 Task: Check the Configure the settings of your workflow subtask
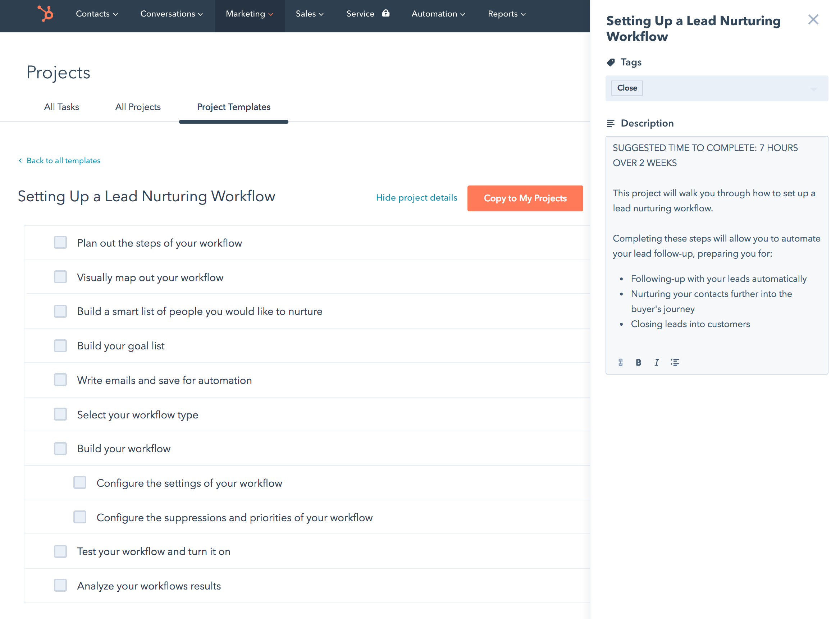tap(79, 483)
